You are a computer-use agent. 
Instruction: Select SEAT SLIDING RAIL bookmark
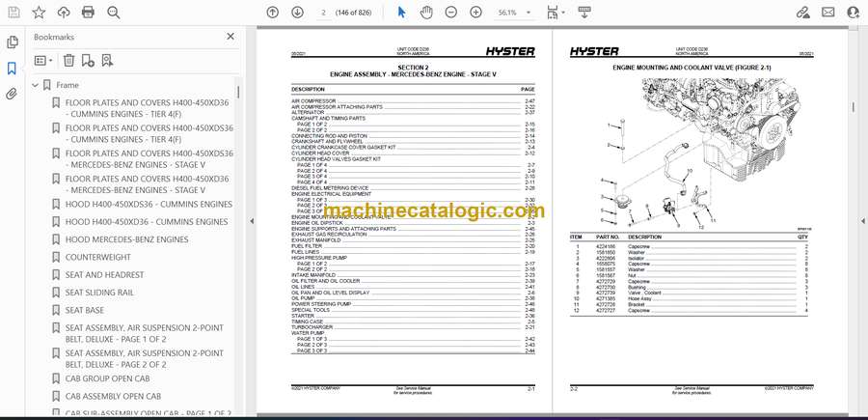99,293
